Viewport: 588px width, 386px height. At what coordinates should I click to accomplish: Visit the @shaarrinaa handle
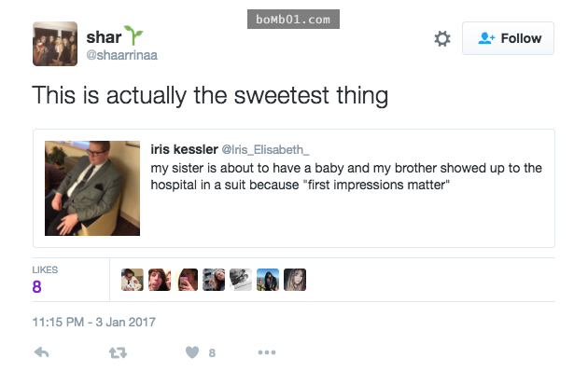tap(122, 56)
